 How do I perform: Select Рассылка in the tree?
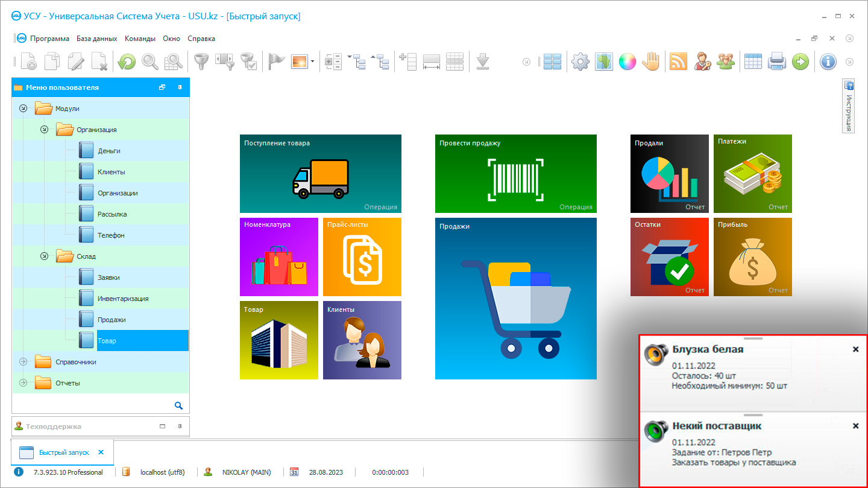(x=112, y=214)
